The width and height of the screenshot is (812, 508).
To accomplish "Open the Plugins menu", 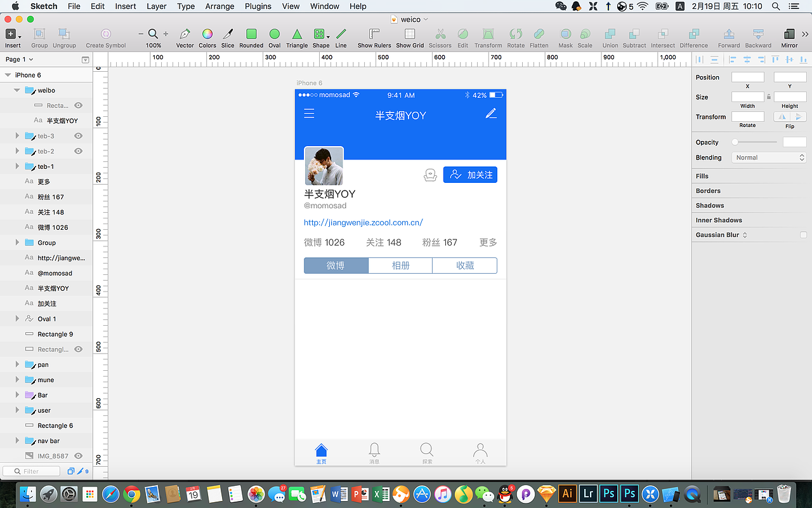I will coord(258,6).
